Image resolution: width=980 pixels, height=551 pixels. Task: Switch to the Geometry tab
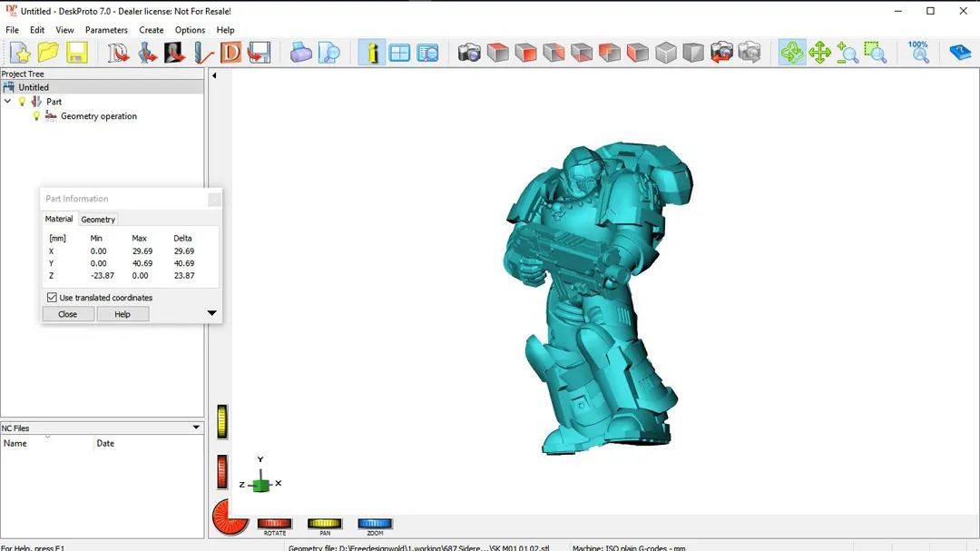98,220
